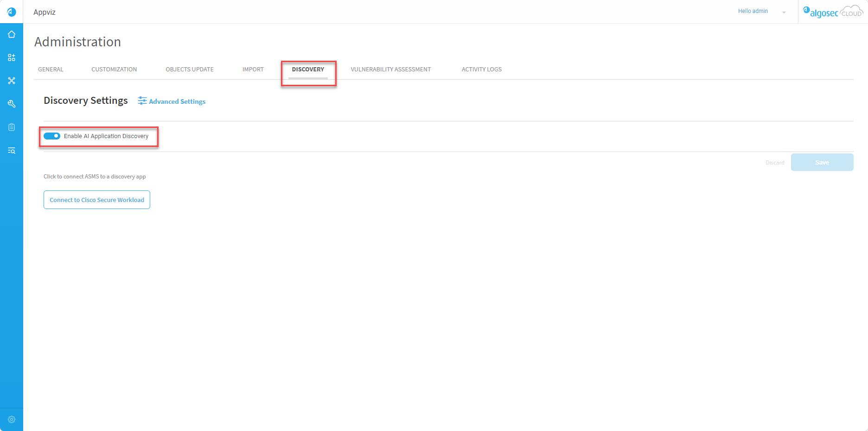
Task: Switch to the General tab
Action: coord(51,70)
